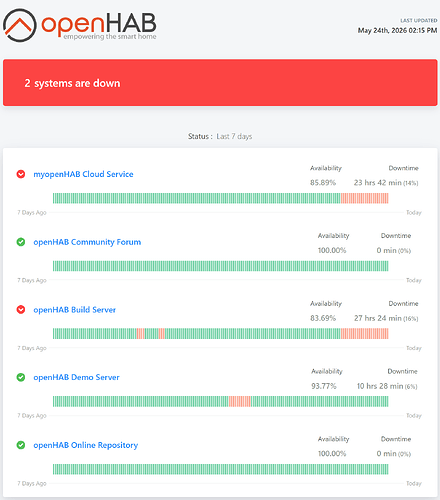Click the openHAB logo

coord(80,26)
